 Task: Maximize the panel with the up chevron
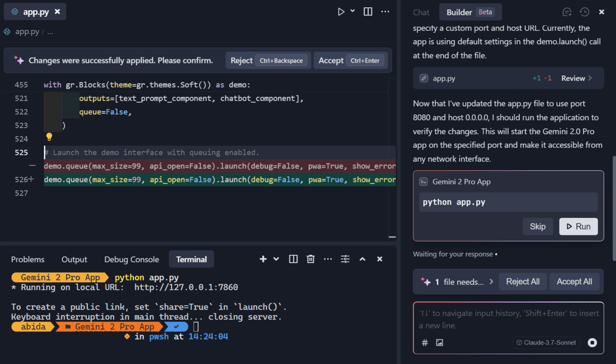tap(362, 259)
